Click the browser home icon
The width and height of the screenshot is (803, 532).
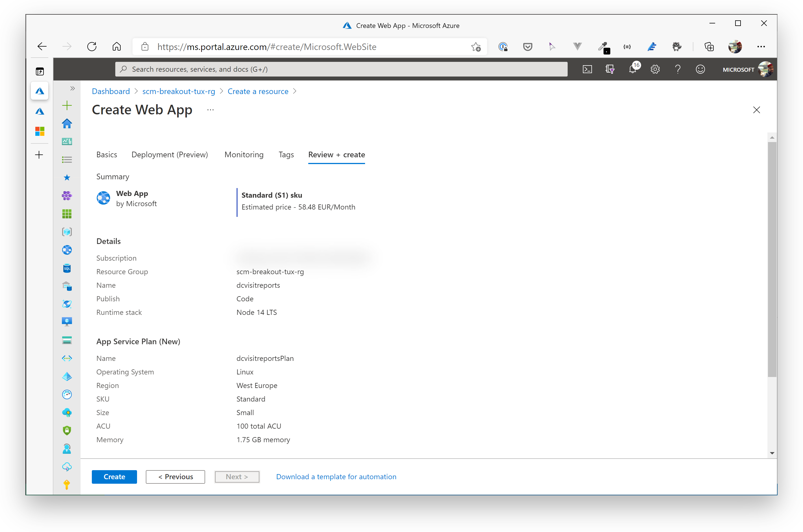(x=116, y=47)
